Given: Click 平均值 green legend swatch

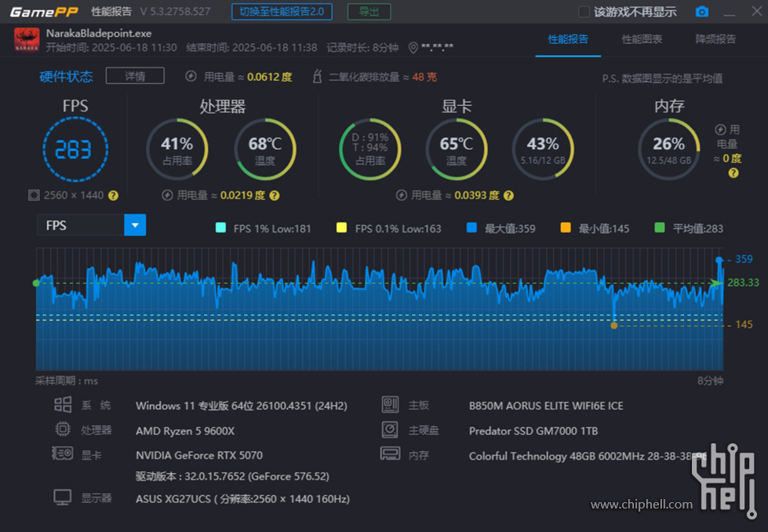Looking at the screenshot, I should pyautogui.click(x=660, y=228).
